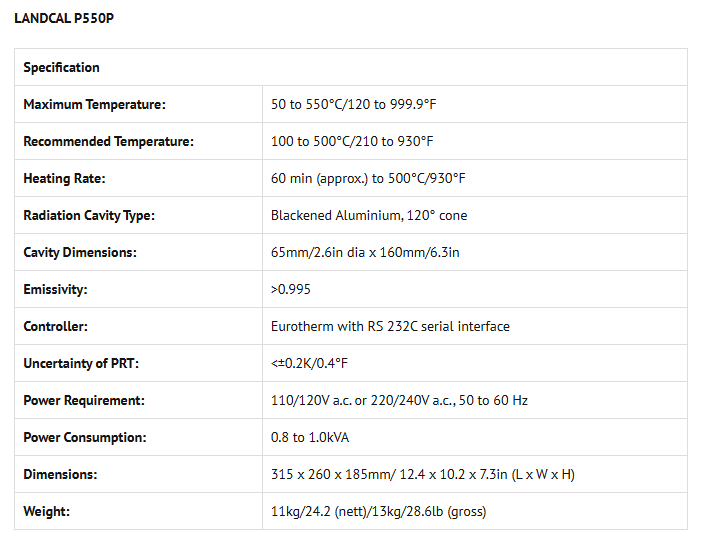Select the 100 to 500°C value
This screenshot has height=551, width=710.
pyautogui.click(x=351, y=142)
